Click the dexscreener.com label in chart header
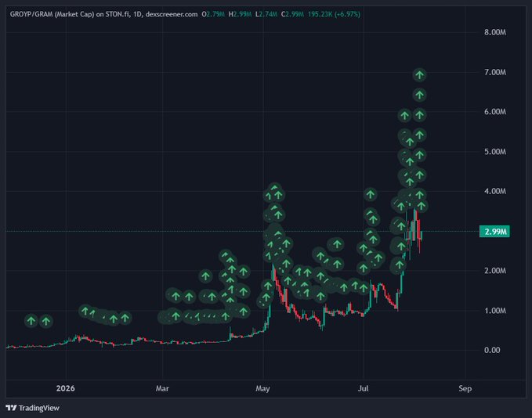 [172, 14]
